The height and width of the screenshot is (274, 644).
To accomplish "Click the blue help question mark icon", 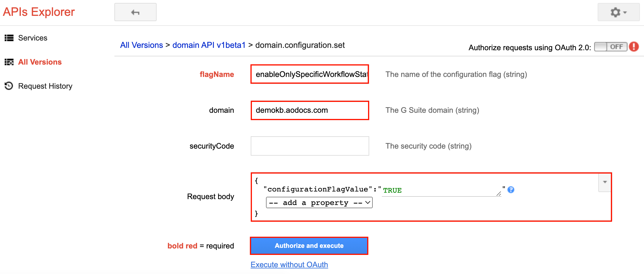I will (511, 190).
